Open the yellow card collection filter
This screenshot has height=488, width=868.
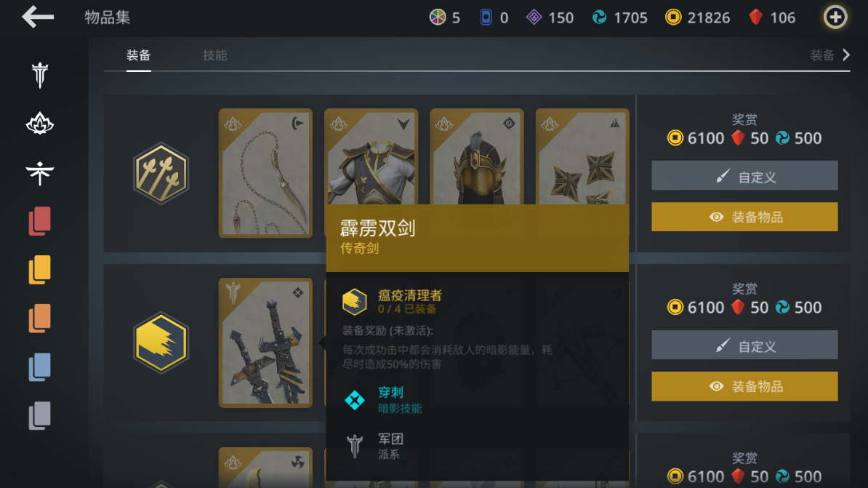coord(40,270)
